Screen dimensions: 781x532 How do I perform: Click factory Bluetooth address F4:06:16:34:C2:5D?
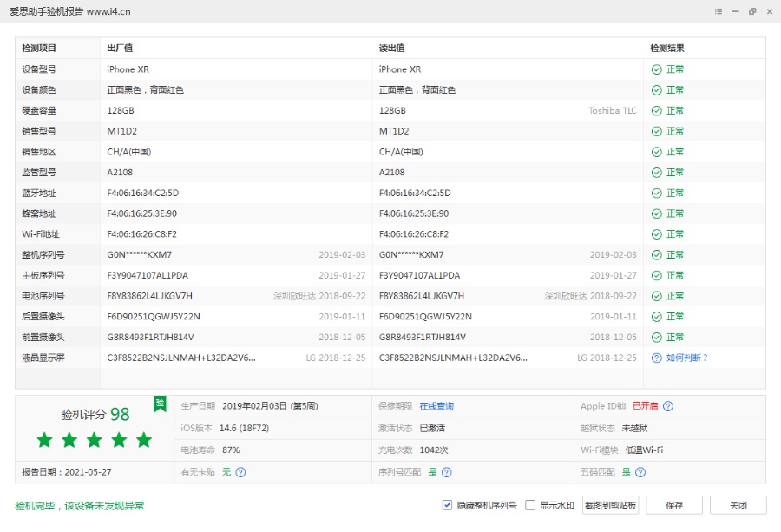(x=142, y=193)
